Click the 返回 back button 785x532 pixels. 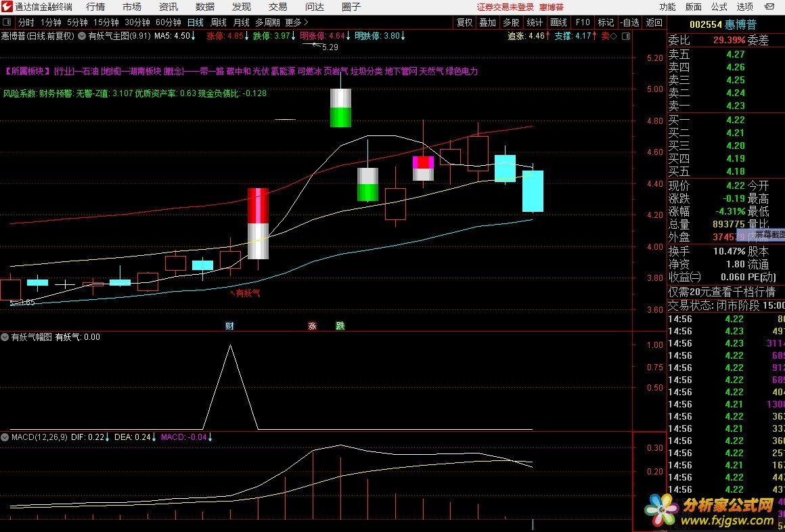(654, 22)
